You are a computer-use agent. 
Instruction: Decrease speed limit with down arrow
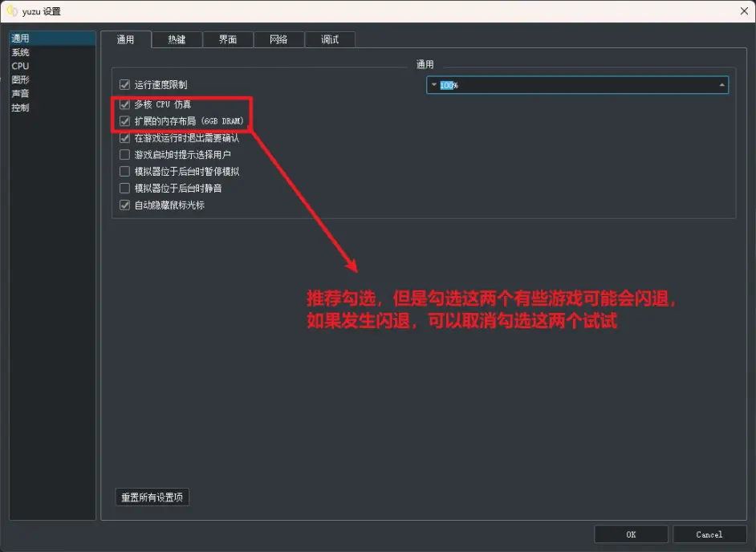[434, 85]
